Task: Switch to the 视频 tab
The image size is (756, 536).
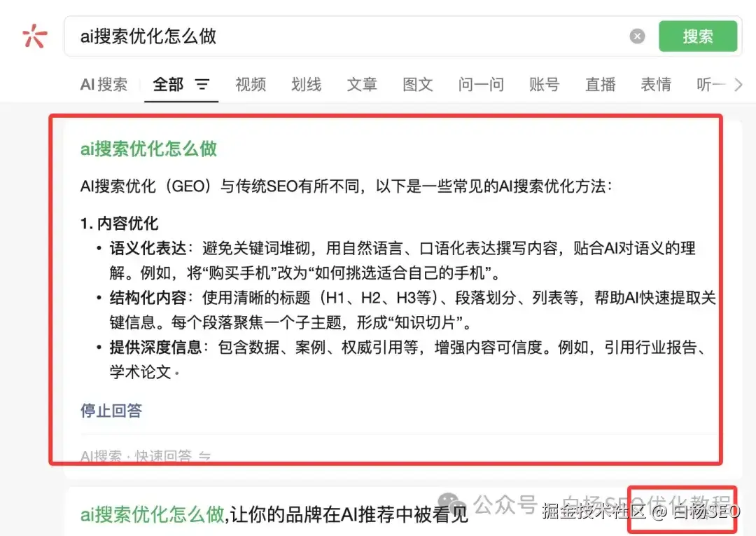Action: 250,84
